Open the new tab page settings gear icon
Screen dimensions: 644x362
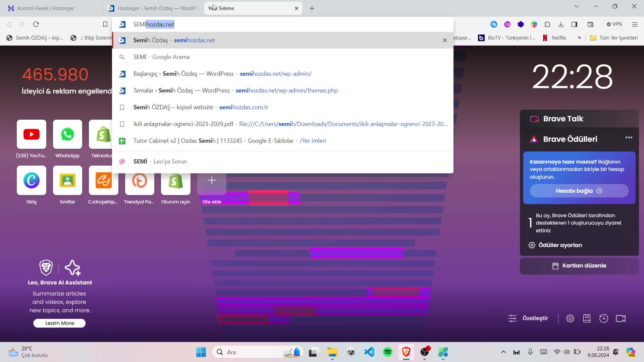[x=570, y=318]
